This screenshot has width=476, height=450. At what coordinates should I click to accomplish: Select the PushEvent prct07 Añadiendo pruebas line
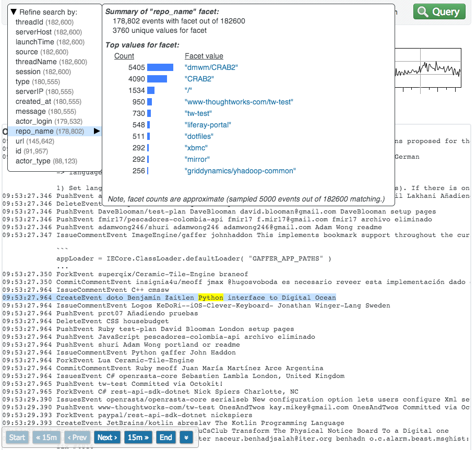tap(100, 314)
